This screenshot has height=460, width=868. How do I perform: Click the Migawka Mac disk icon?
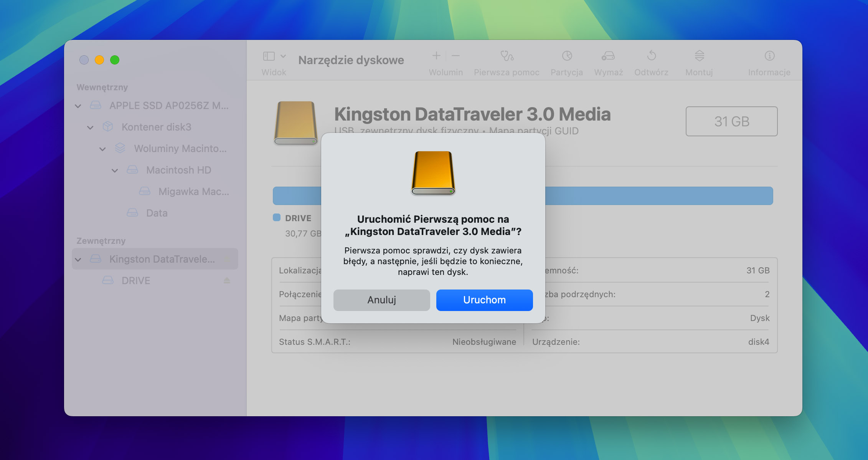pos(145,191)
